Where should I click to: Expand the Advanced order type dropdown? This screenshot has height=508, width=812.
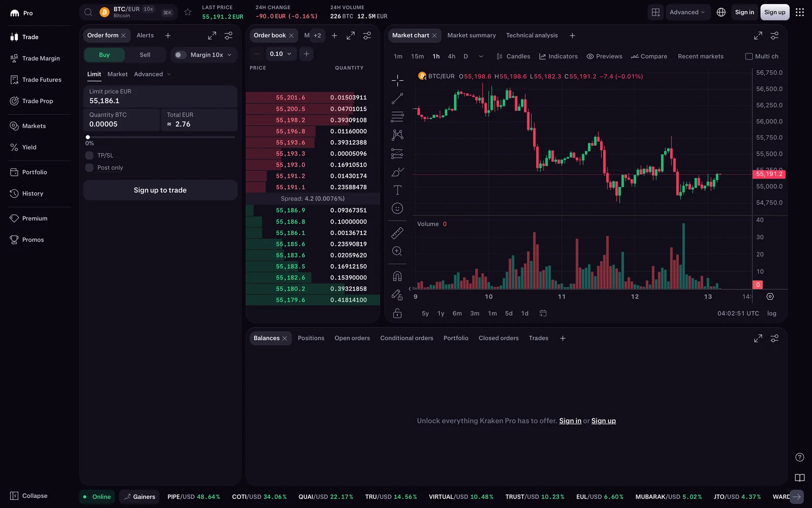click(x=152, y=74)
